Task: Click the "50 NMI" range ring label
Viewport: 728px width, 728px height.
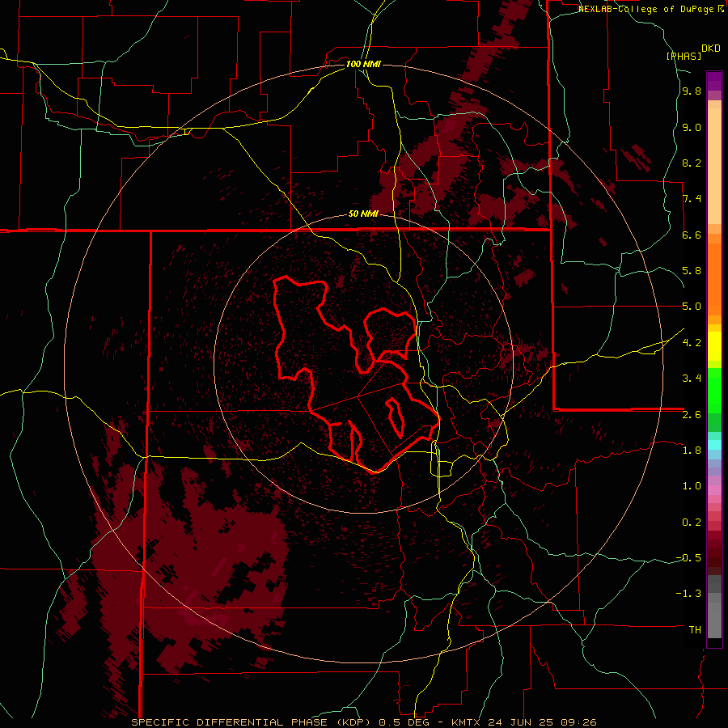Action: click(x=363, y=214)
